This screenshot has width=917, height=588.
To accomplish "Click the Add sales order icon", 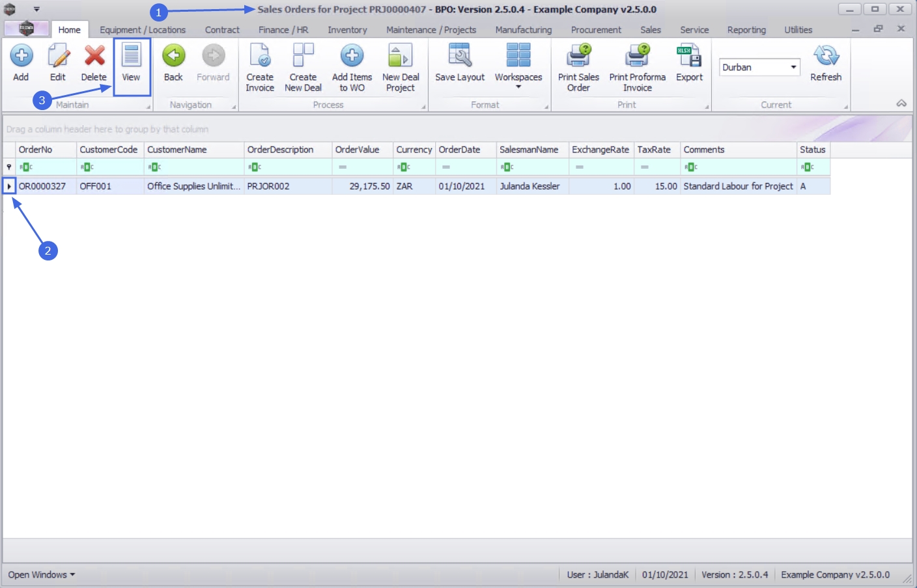I will [x=21, y=56].
